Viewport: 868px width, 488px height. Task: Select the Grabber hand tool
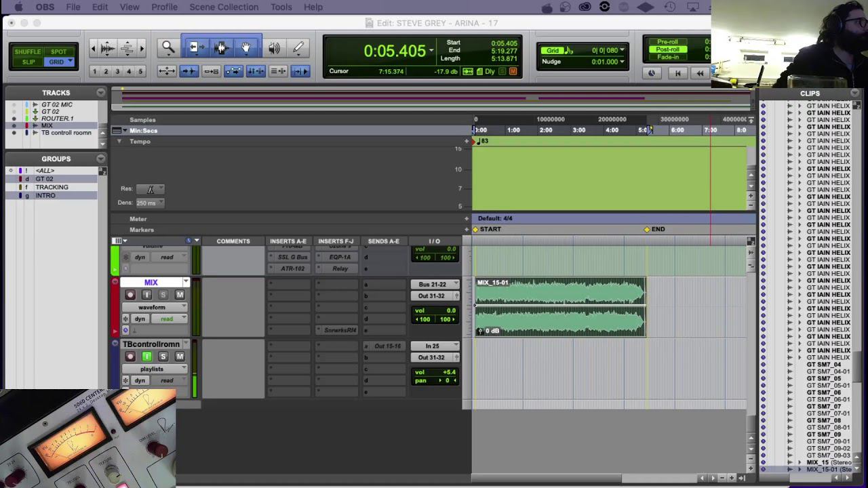click(x=246, y=47)
